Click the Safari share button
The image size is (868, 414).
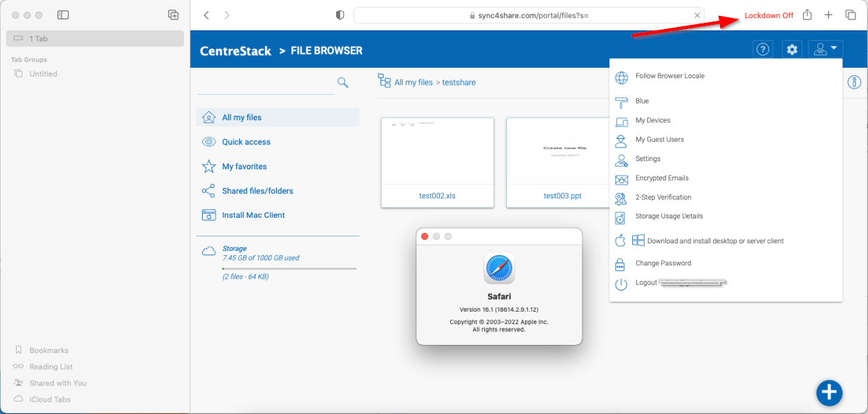[x=806, y=15]
